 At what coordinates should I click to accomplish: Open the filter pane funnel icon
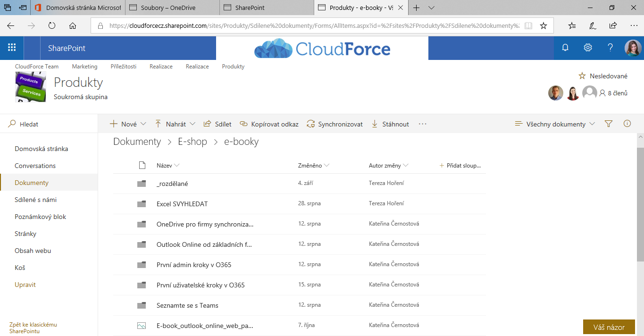[x=609, y=124]
